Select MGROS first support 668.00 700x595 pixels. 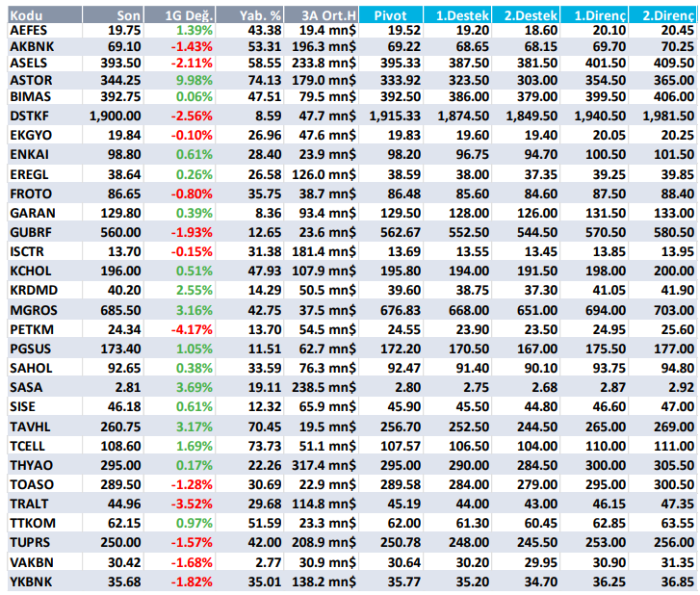pos(469,310)
